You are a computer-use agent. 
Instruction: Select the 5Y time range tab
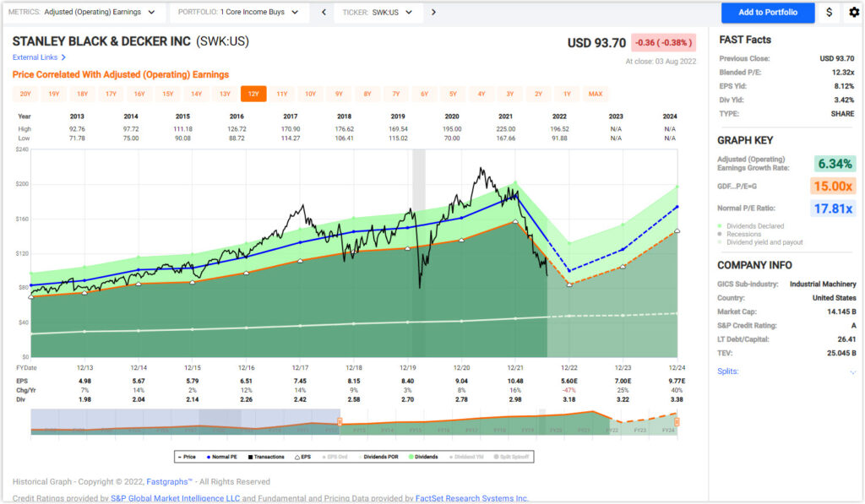[x=453, y=94]
